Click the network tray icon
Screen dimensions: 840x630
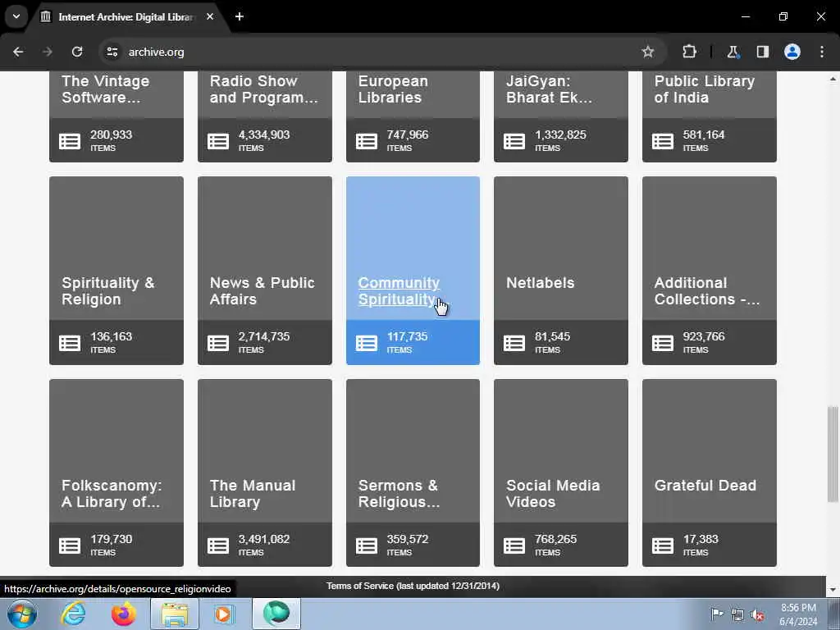pyautogui.click(x=737, y=614)
